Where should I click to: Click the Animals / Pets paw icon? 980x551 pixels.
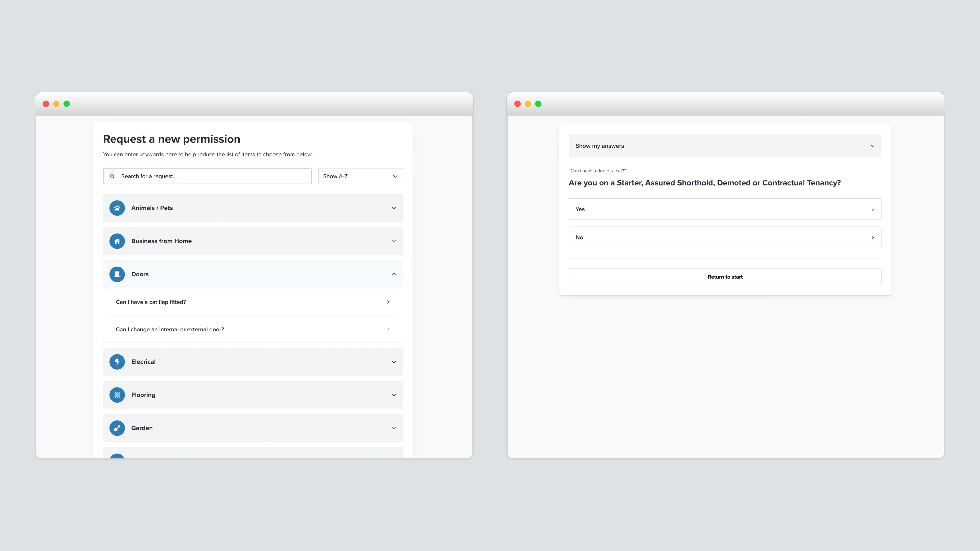click(x=117, y=208)
